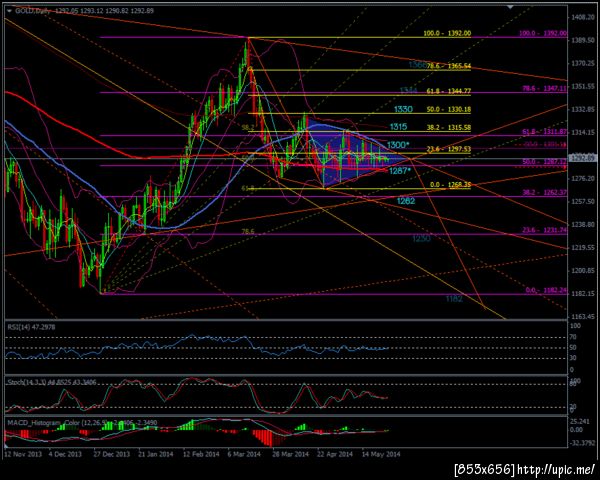Click the cyan 1262 price level label
600x480 pixels.
tap(406, 201)
